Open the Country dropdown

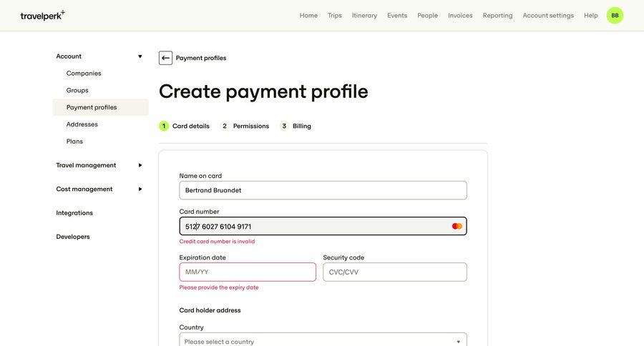pos(323,341)
